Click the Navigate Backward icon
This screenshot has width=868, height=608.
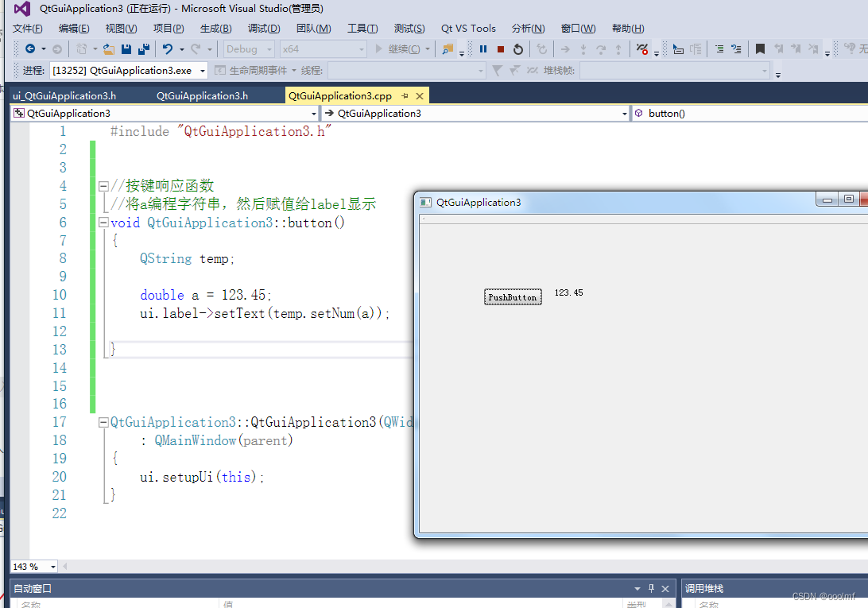coord(30,49)
